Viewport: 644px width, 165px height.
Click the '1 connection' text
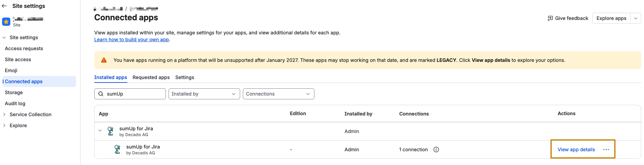(x=414, y=150)
